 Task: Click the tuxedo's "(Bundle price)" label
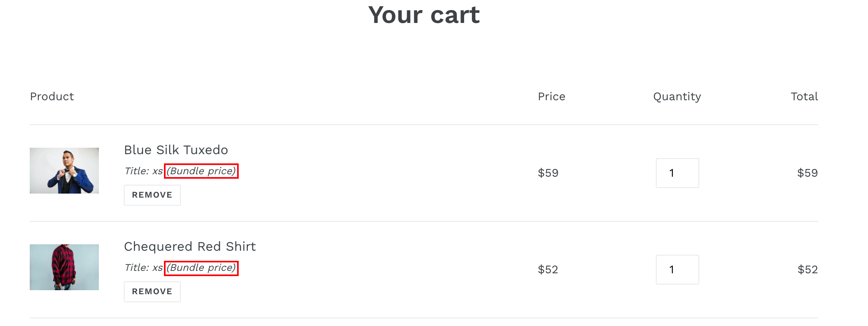[x=201, y=171]
